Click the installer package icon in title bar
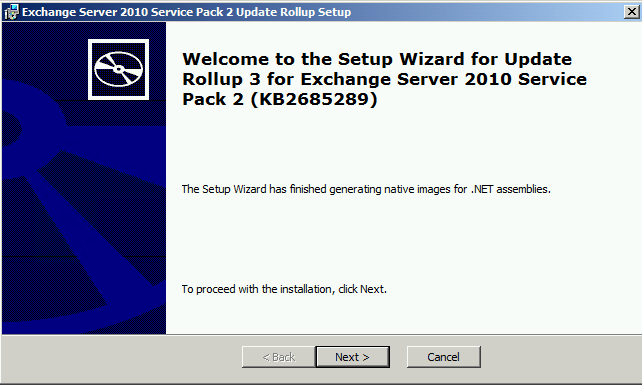 tap(11, 12)
